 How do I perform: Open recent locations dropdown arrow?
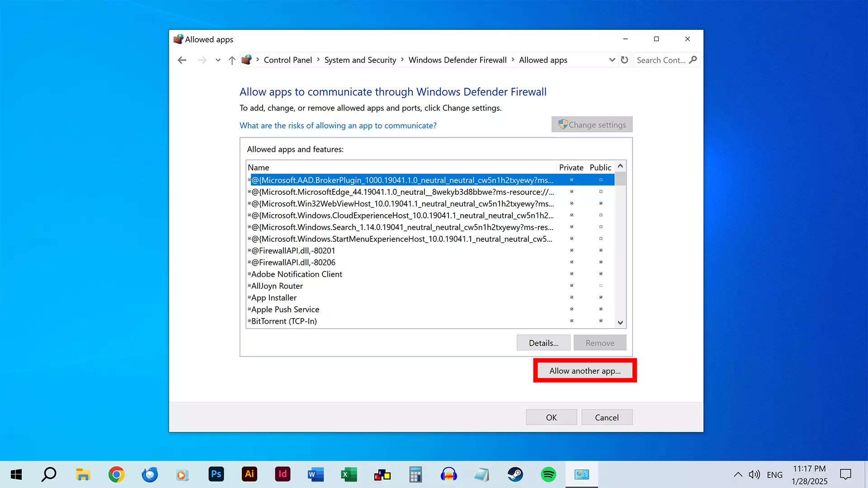tap(218, 60)
